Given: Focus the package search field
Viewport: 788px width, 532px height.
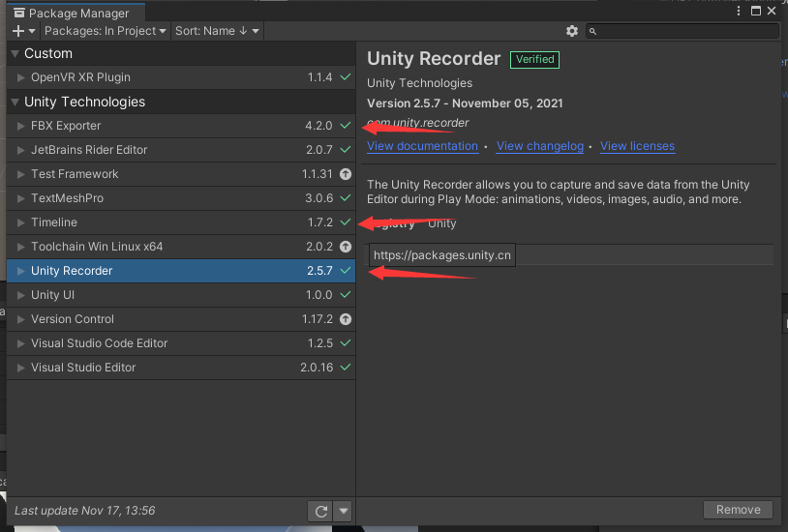Looking at the screenshot, I should [682, 31].
